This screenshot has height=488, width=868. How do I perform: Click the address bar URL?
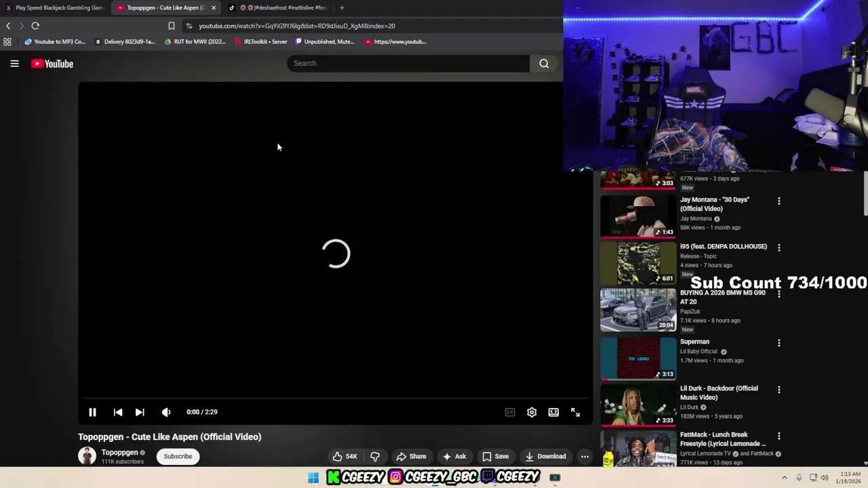point(297,26)
